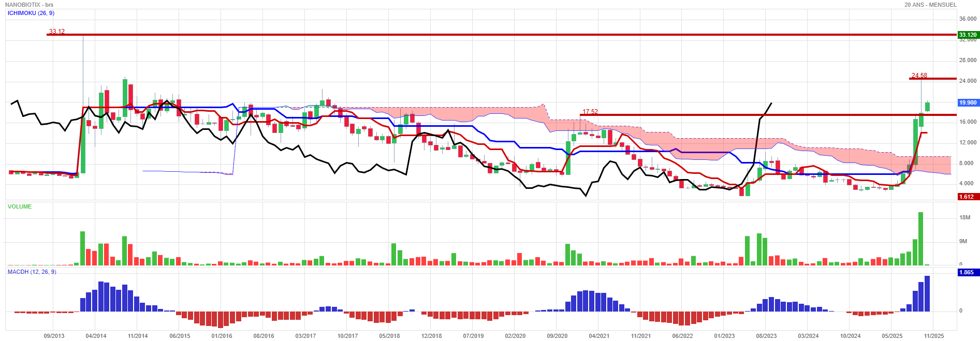
Task: Click the 8.000 price axis value
Action: 966,163
